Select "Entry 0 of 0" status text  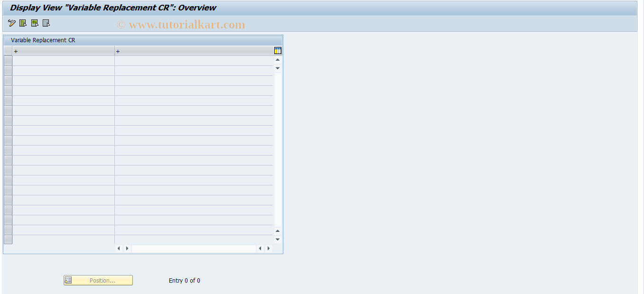(185, 281)
